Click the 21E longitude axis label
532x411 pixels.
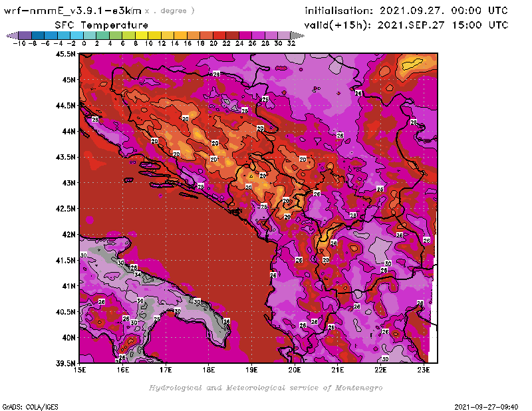[338, 370]
